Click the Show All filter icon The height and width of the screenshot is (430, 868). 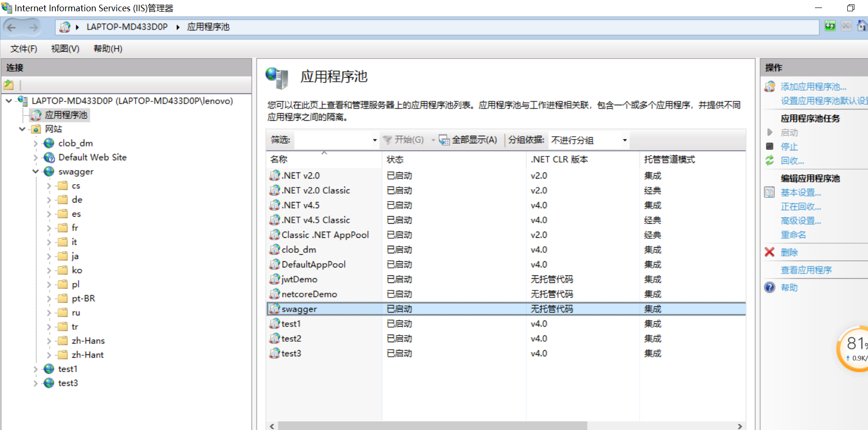coord(444,140)
